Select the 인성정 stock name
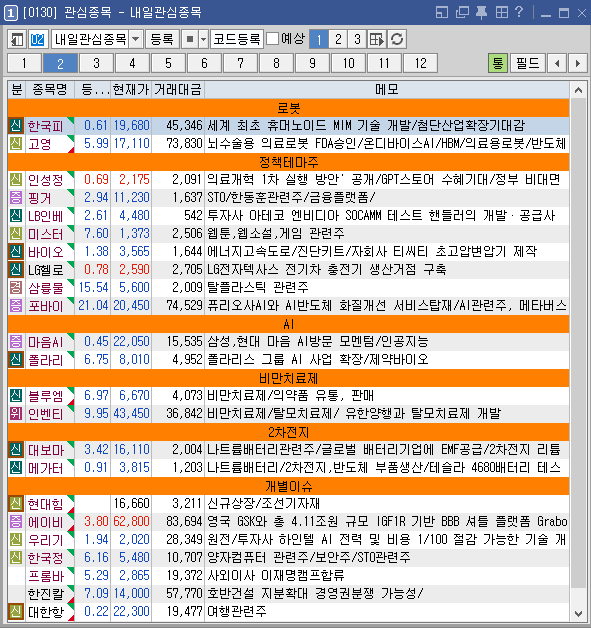 point(45,180)
